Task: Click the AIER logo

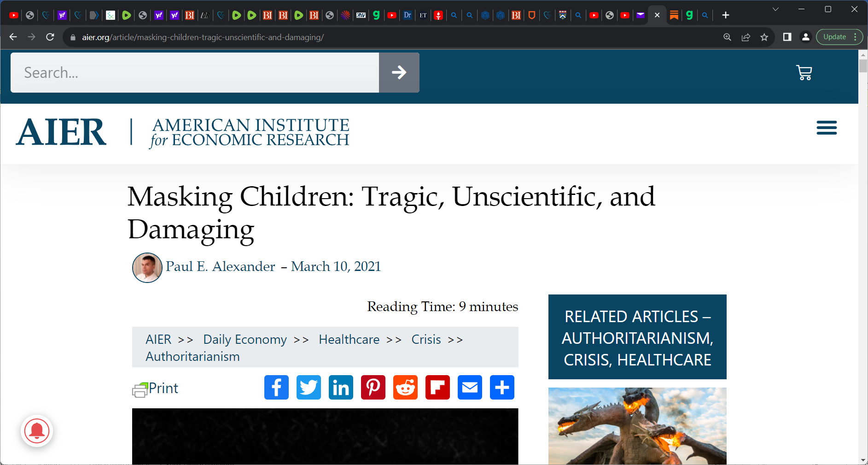Action: point(61,132)
